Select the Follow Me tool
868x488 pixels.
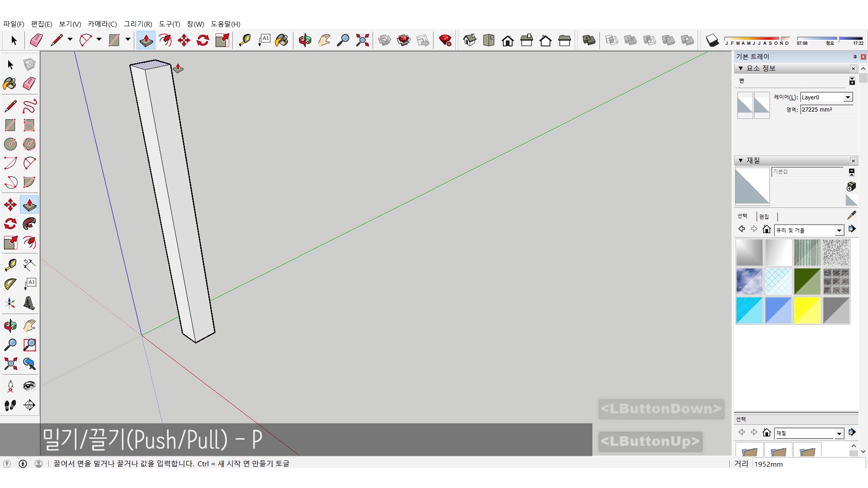click(x=29, y=224)
